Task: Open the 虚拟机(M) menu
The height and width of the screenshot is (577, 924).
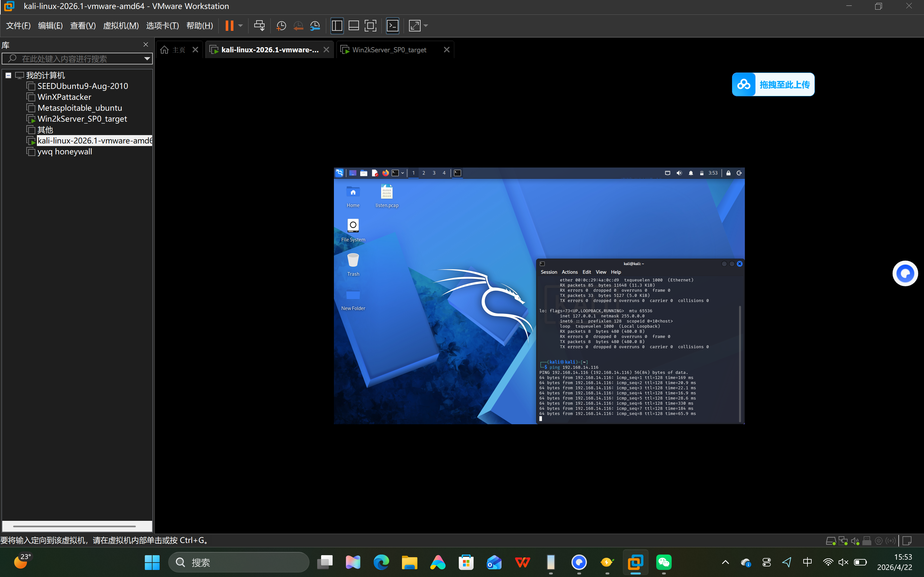Action: click(x=121, y=26)
